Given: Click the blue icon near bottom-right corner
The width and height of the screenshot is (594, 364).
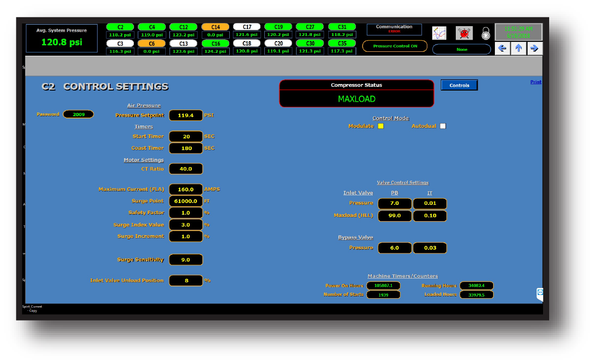Looking at the screenshot, I should click(x=539, y=292).
